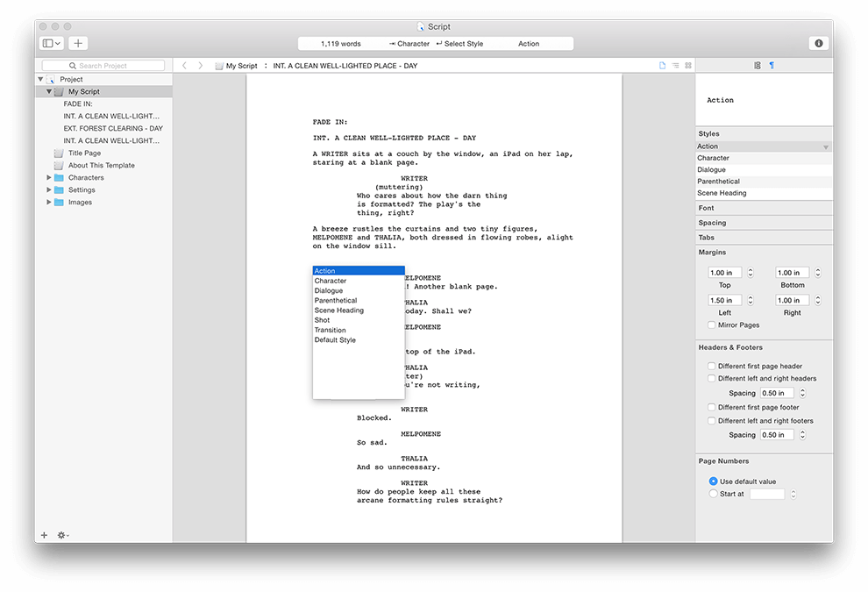Click the Characters folder icon

tap(59, 178)
